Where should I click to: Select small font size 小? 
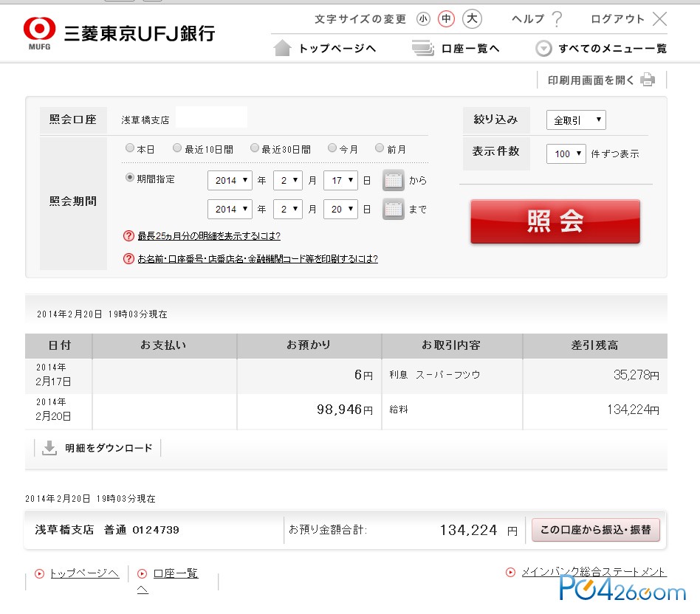423,19
